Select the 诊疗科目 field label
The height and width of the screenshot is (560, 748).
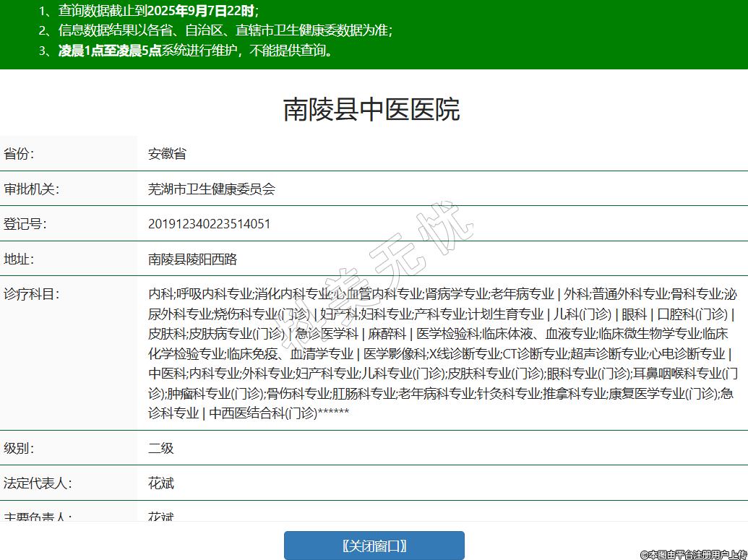(31, 294)
